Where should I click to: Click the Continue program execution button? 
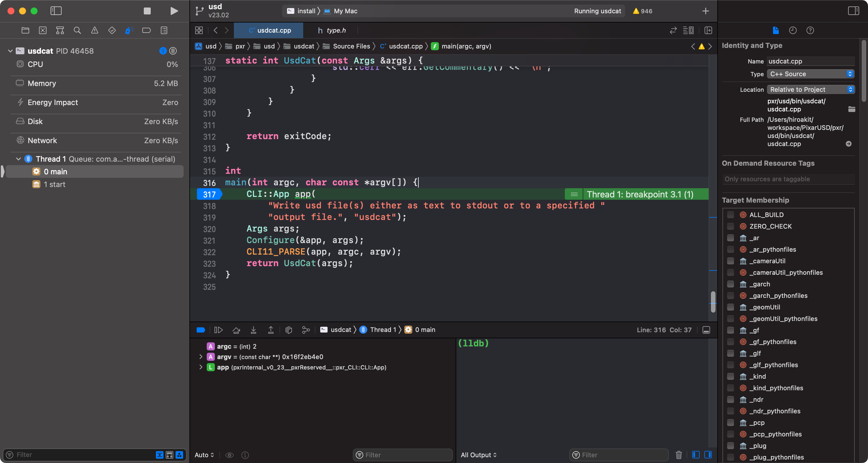[218, 330]
